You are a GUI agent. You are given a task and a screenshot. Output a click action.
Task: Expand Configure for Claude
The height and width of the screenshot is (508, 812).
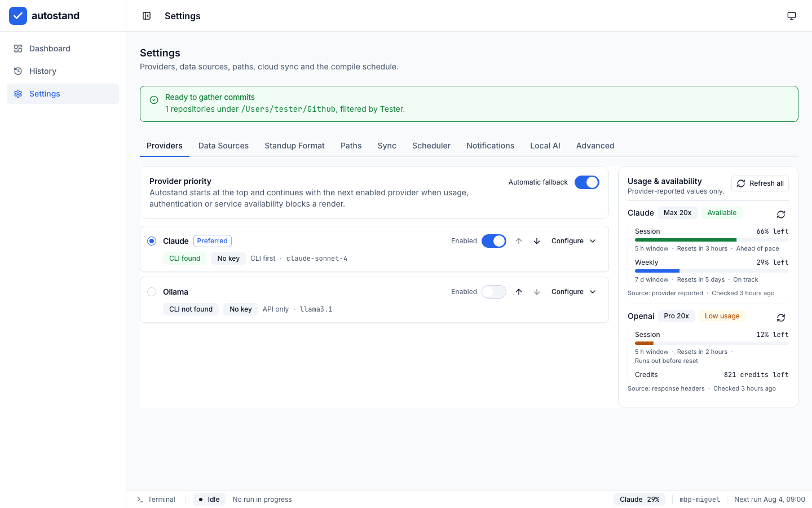click(x=573, y=241)
